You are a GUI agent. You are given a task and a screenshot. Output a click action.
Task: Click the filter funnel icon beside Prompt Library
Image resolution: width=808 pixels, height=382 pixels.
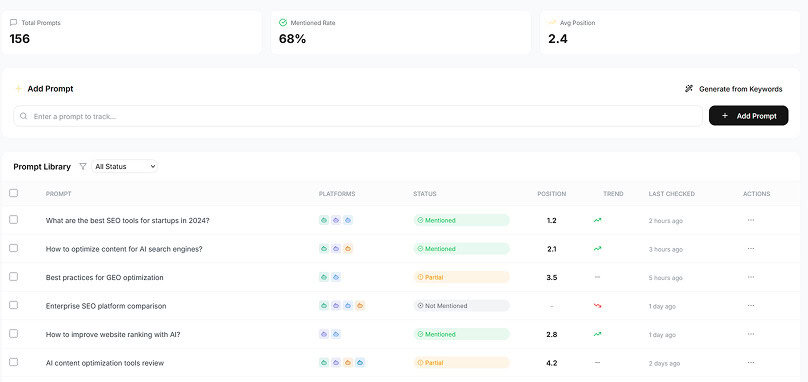[82, 167]
